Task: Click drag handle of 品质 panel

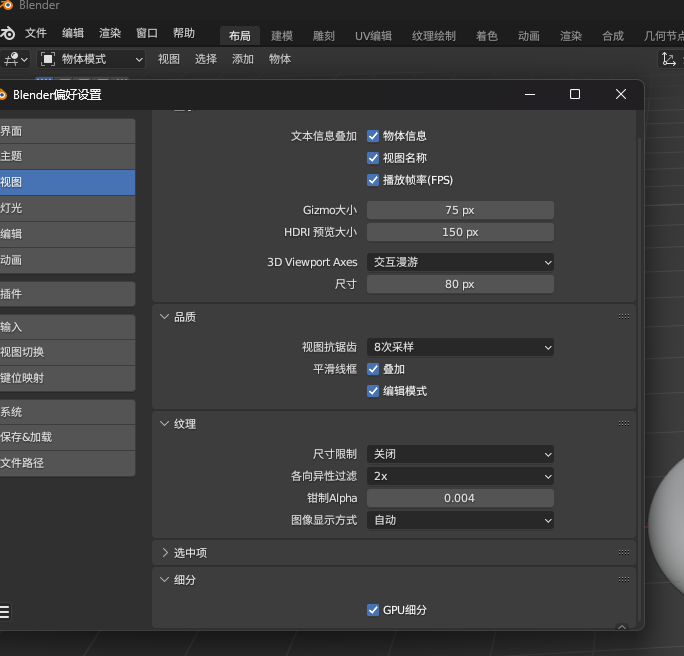Action: coord(624,317)
